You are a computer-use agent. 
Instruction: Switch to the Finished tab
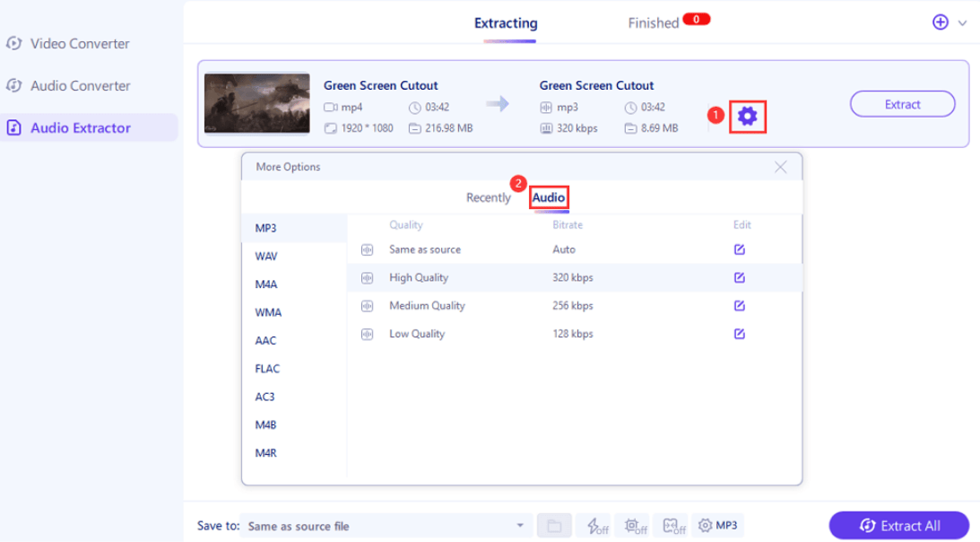click(653, 23)
